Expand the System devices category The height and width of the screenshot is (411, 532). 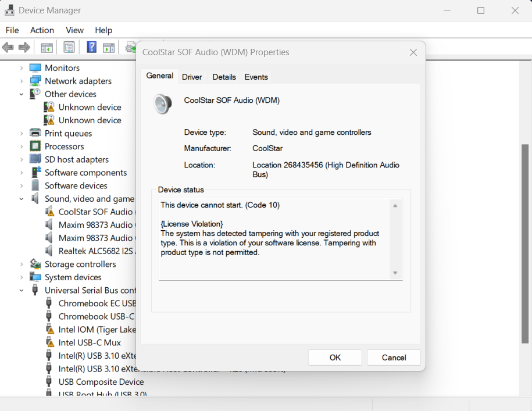click(x=22, y=277)
